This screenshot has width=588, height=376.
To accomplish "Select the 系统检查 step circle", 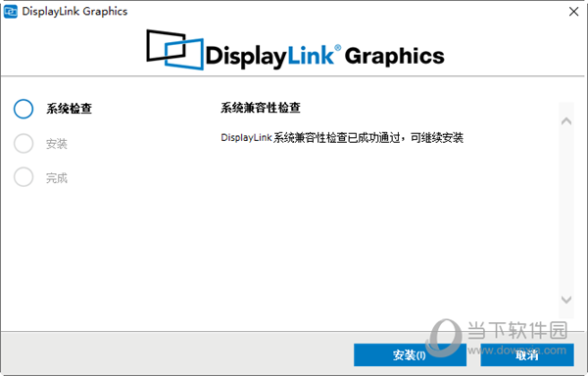I will coord(24,109).
